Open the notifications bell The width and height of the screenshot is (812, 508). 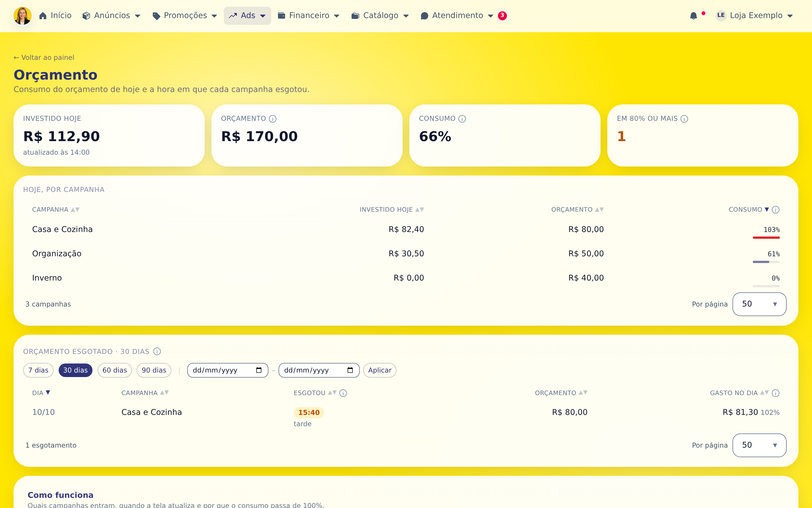point(694,16)
